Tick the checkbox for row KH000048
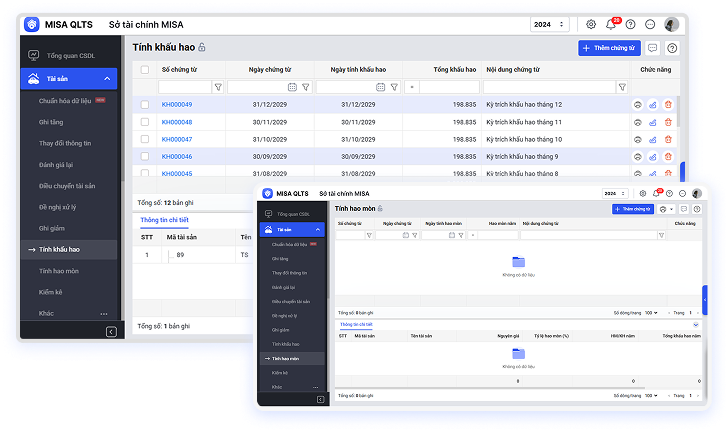The height and width of the screenshot is (431, 728). [145, 122]
